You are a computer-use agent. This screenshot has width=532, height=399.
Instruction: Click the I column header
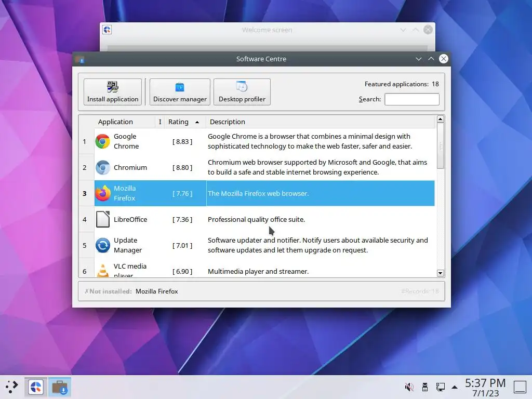[x=160, y=122]
